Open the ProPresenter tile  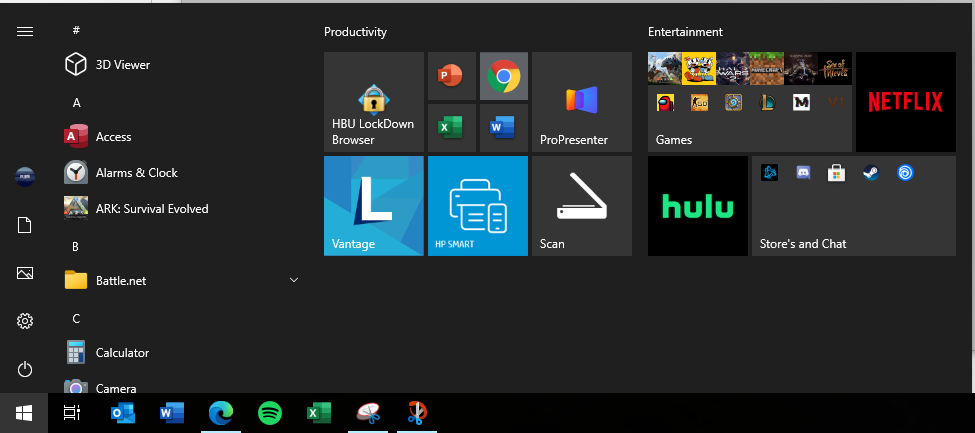[x=581, y=102]
